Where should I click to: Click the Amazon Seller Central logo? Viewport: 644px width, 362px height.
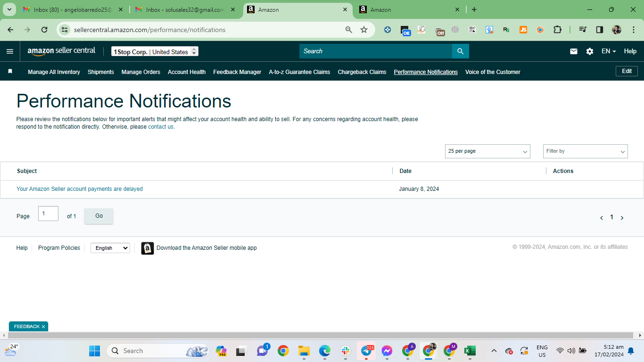point(61,51)
